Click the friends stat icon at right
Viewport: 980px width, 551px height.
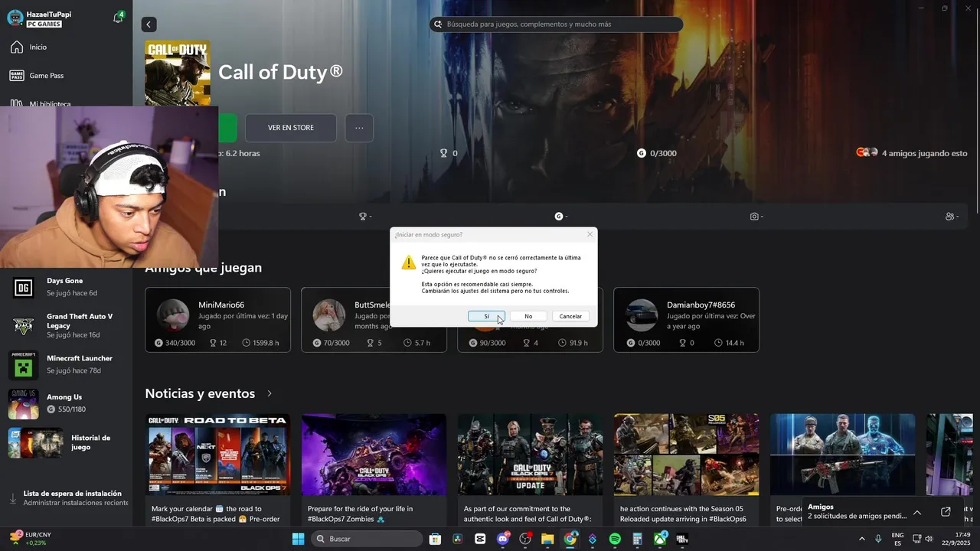tap(950, 217)
